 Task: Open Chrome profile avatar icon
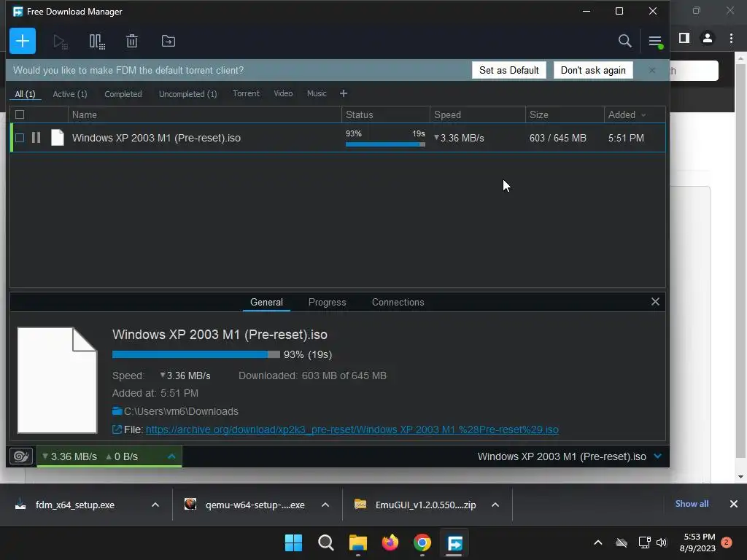(x=708, y=38)
